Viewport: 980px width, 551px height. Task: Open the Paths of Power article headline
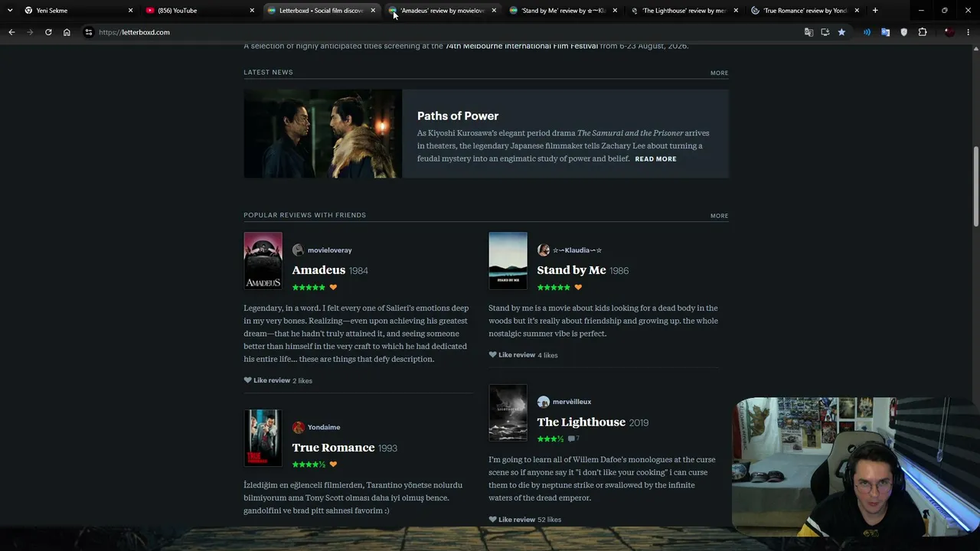point(458,116)
